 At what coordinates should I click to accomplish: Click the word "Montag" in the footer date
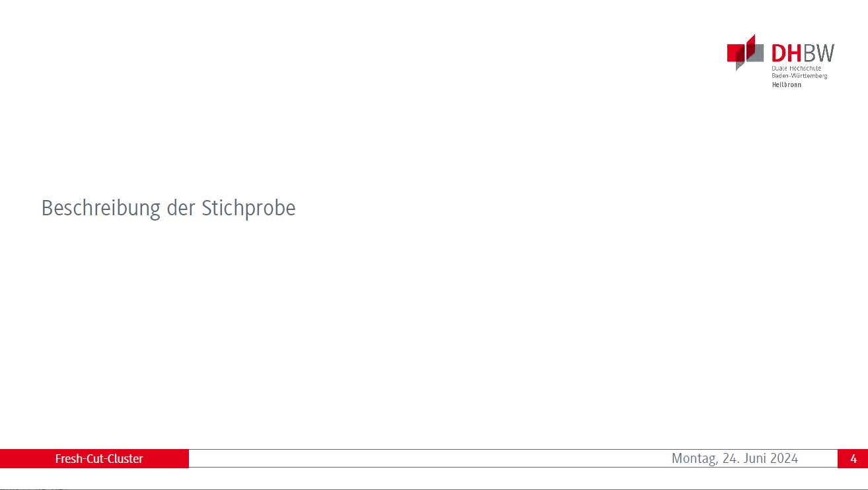pos(693,459)
